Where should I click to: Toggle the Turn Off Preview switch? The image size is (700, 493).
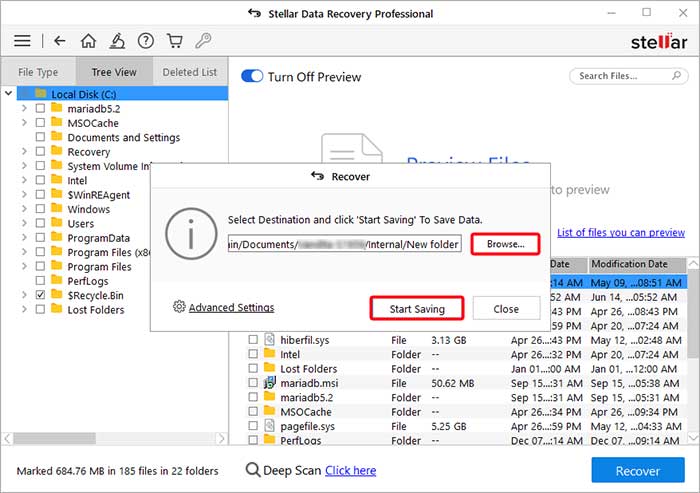[252, 76]
